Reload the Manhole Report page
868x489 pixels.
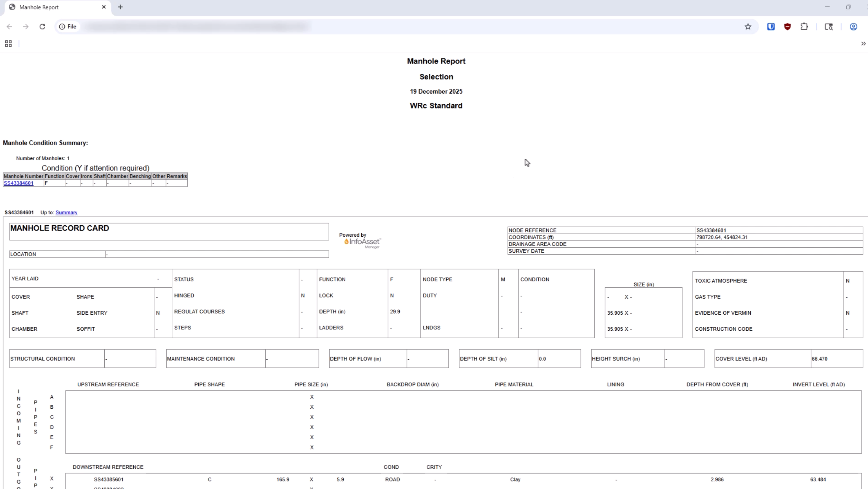(x=43, y=26)
